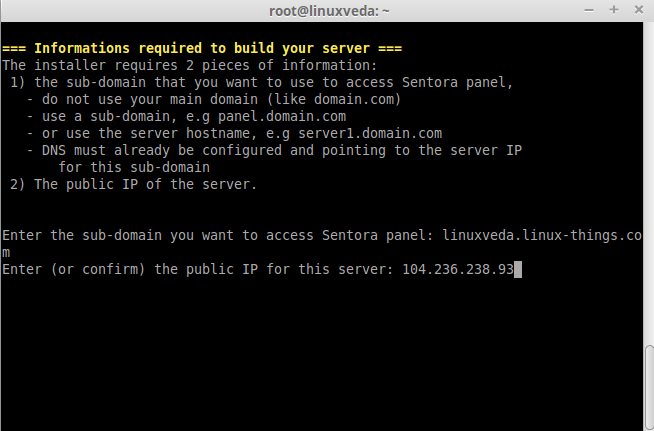
Task: Click the 'server1.domain.com' example hostname
Action: (370, 134)
